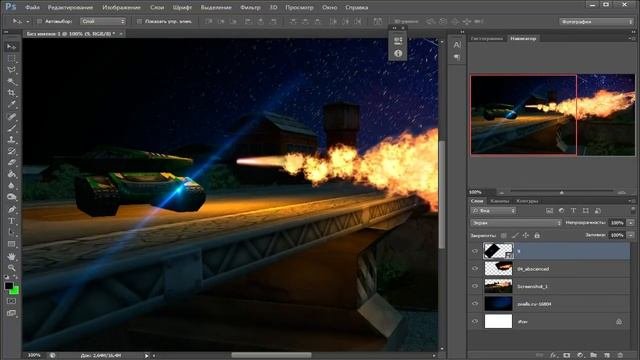Toggle lock transparent pixels
The width and height of the screenshot is (640, 360).
click(504, 236)
